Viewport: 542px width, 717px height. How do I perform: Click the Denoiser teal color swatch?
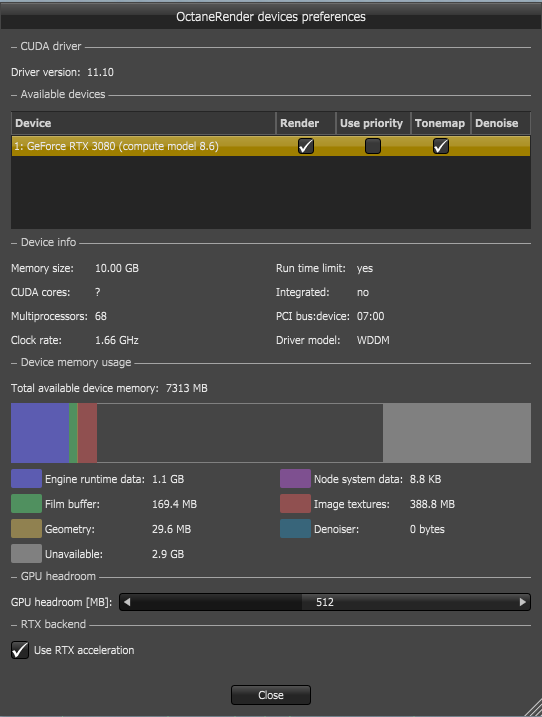pyautogui.click(x=295, y=529)
